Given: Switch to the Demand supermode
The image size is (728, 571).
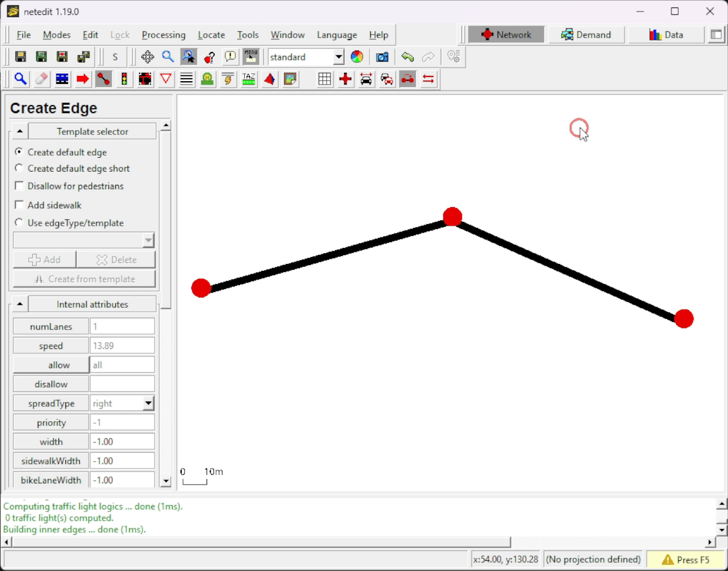Looking at the screenshot, I should pyautogui.click(x=586, y=35).
